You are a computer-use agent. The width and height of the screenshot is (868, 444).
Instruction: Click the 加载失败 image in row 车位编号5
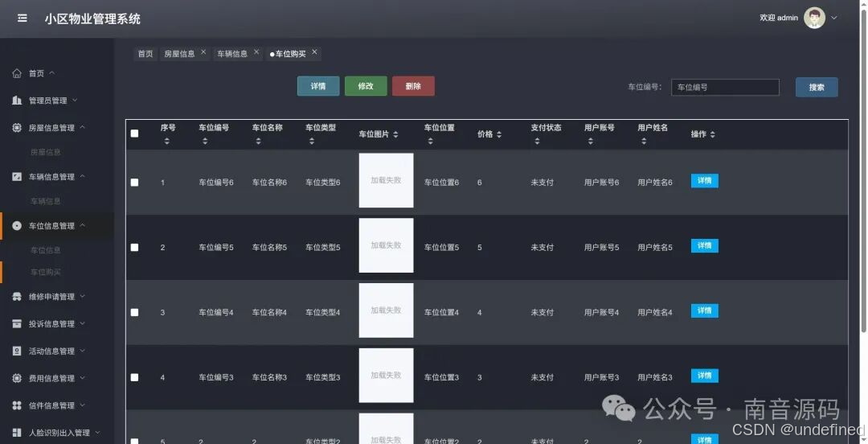click(386, 245)
